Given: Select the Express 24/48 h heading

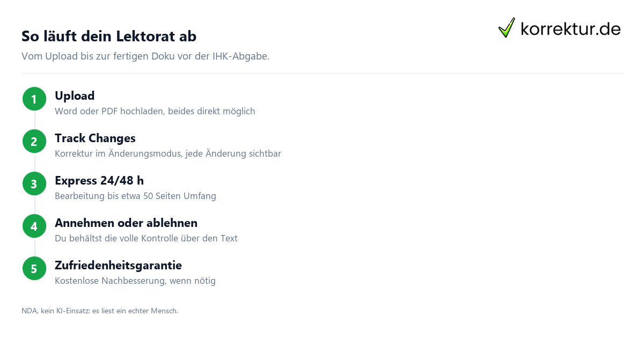Looking at the screenshot, I should pos(99,181).
